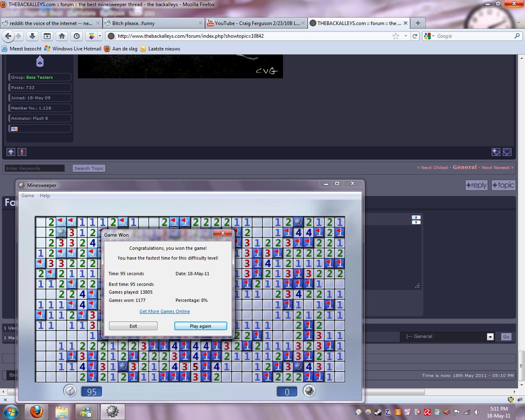Switch to the reddit browser tab
The width and height of the screenshot is (525, 420).
pos(50,23)
